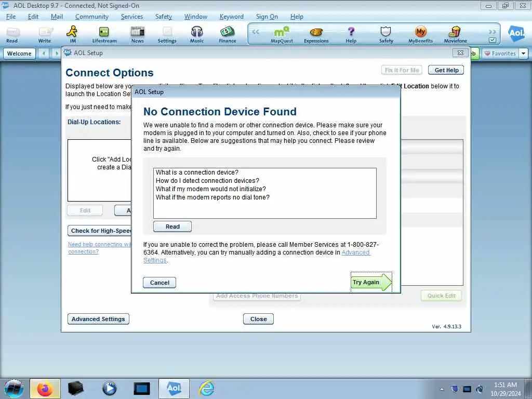
Task: Open the Settings toolbar icon
Action: [x=167, y=35]
